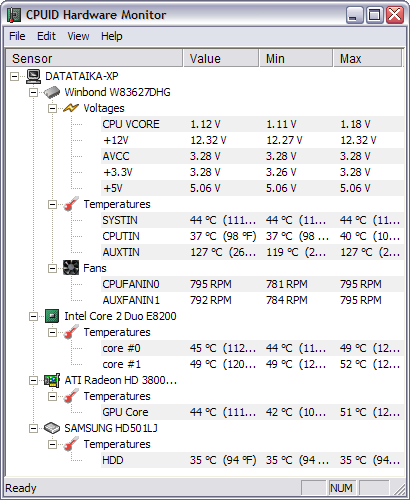Viewport: 410px width, 500px height.
Task: Select the ATI Radeon HD 3800 label
Action: point(121,380)
